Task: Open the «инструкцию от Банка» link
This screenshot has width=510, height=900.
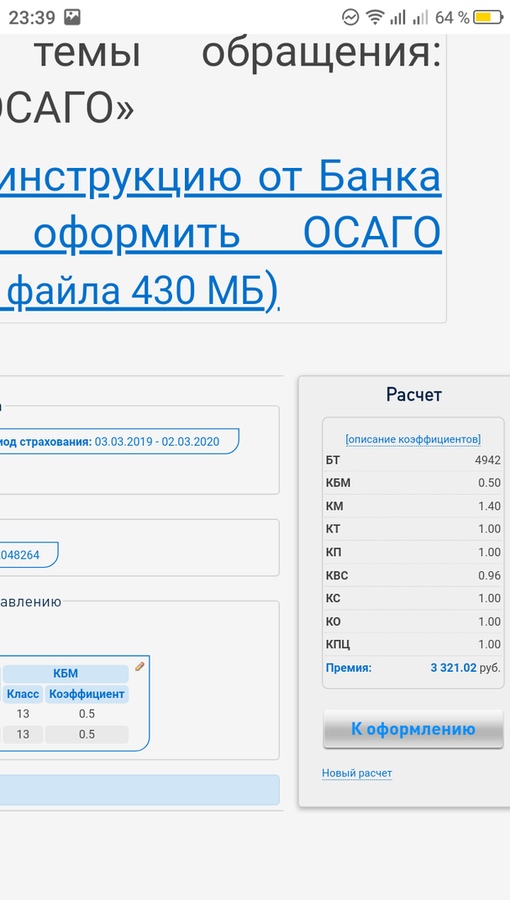Action: (x=220, y=177)
